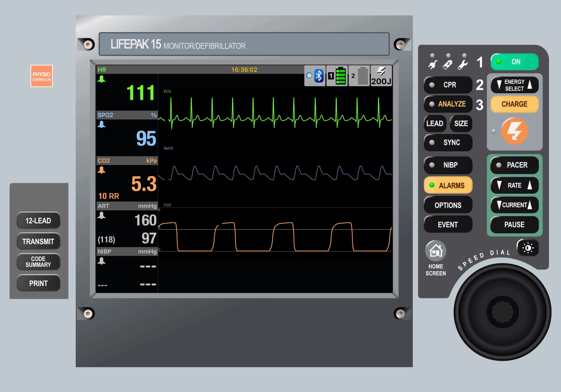Raise pacing CURRENT with up arrow
This screenshot has width=561, height=392.
(530, 205)
